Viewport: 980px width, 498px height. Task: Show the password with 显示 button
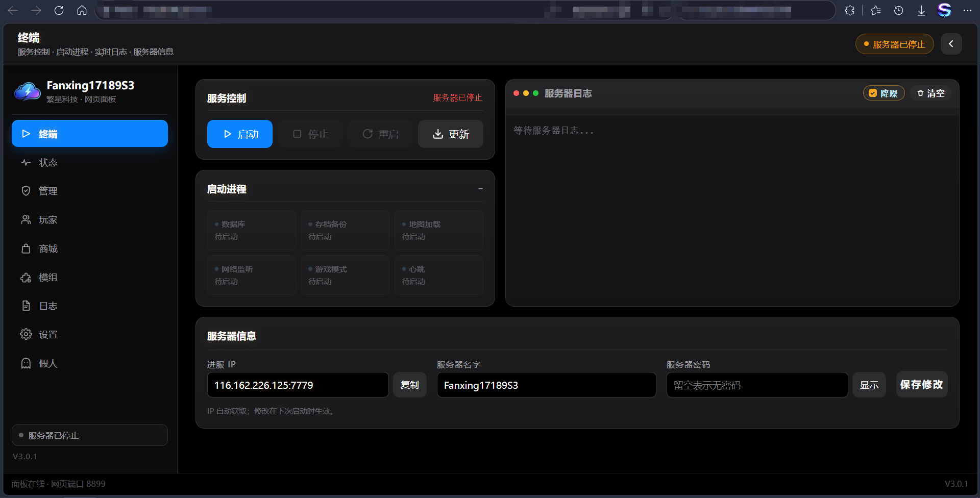pos(869,385)
